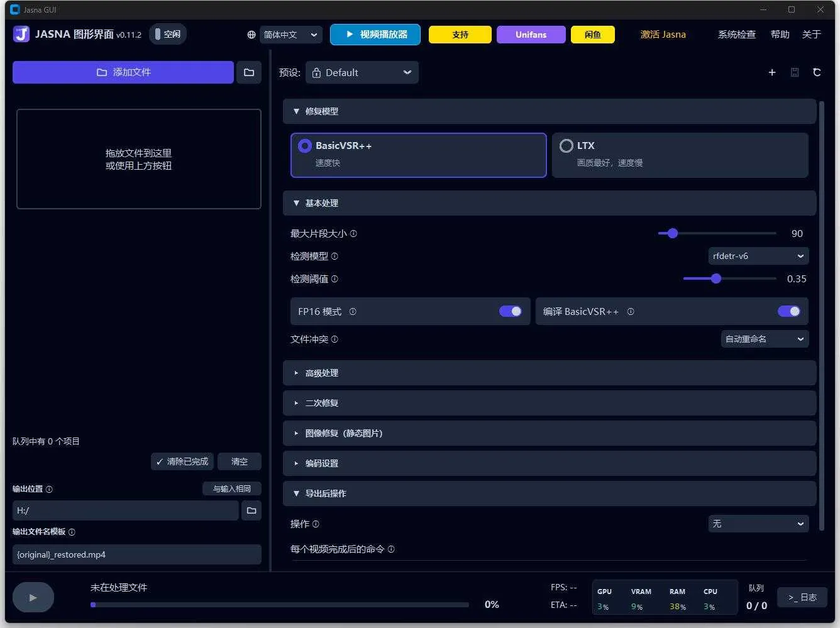840x628 pixels.
Task: Show info for 输出位置
Action: [49, 489]
